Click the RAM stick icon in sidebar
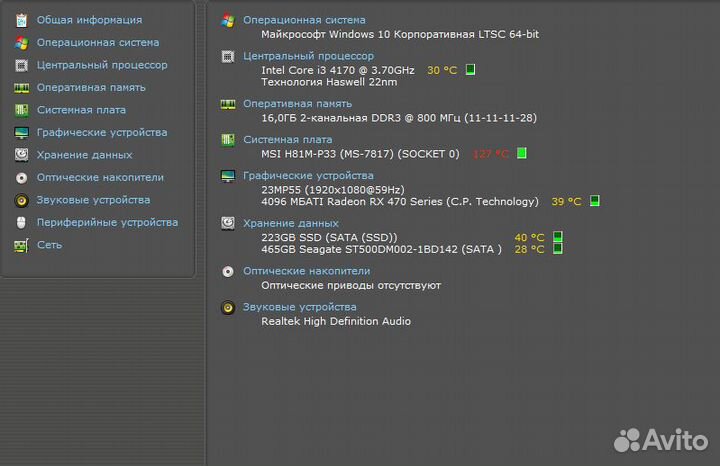Image resolution: width=720 pixels, height=466 pixels. tap(21, 88)
